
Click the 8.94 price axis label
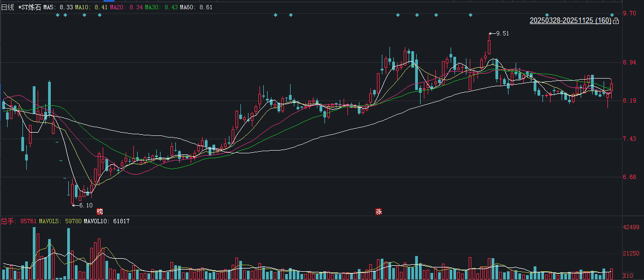click(629, 63)
